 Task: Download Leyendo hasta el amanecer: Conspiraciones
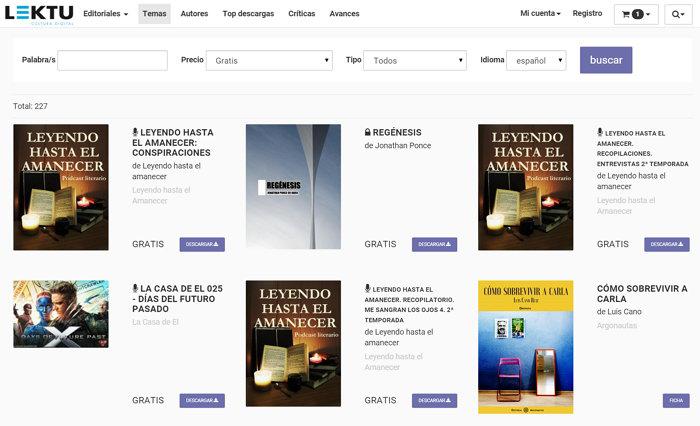(202, 244)
